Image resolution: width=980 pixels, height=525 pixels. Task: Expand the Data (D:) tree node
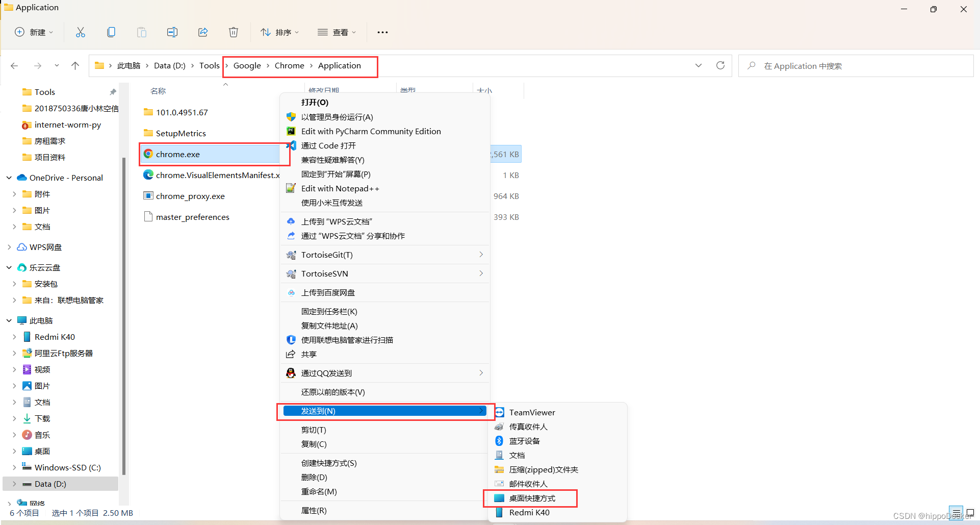click(x=14, y=484)
